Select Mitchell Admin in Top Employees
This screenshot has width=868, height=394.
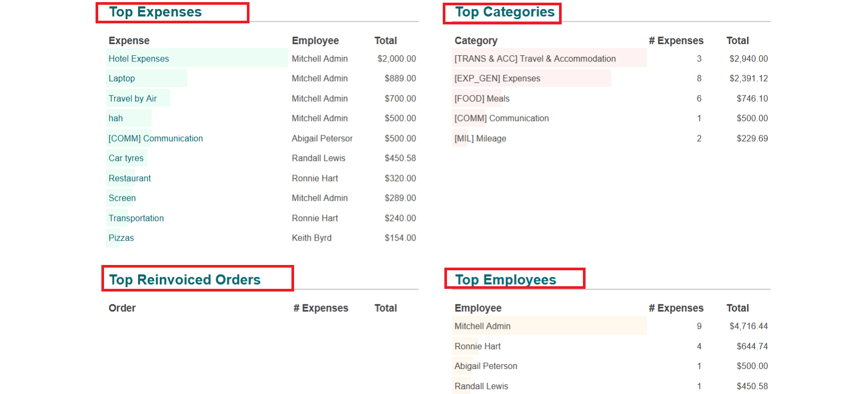point(483,326)
